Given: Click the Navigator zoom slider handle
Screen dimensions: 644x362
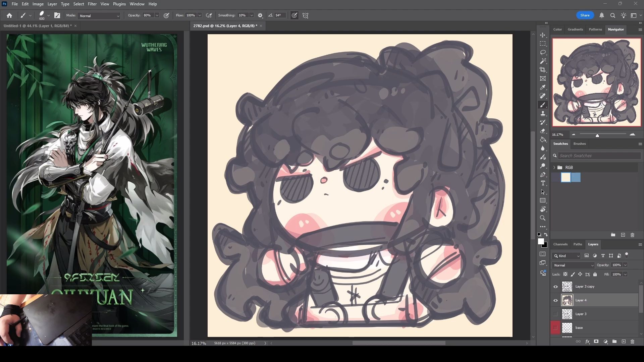Looking at the screenshot, I should pos(597,135).
